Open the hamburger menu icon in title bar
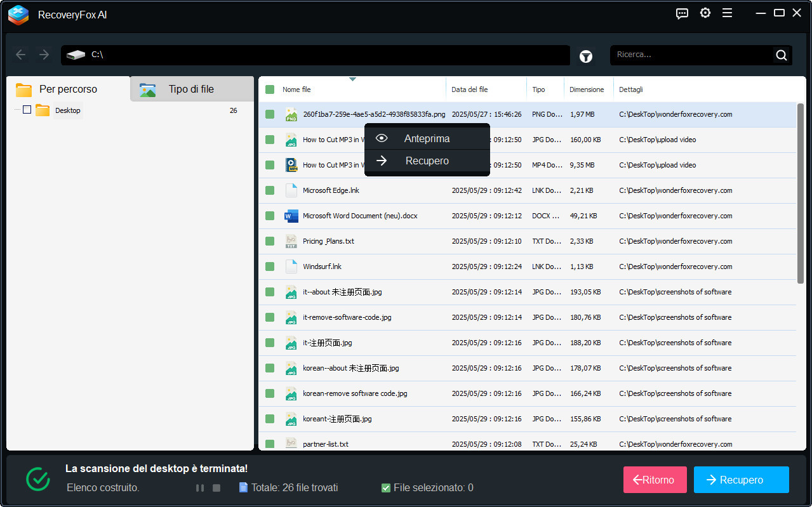 pos(728,13)
